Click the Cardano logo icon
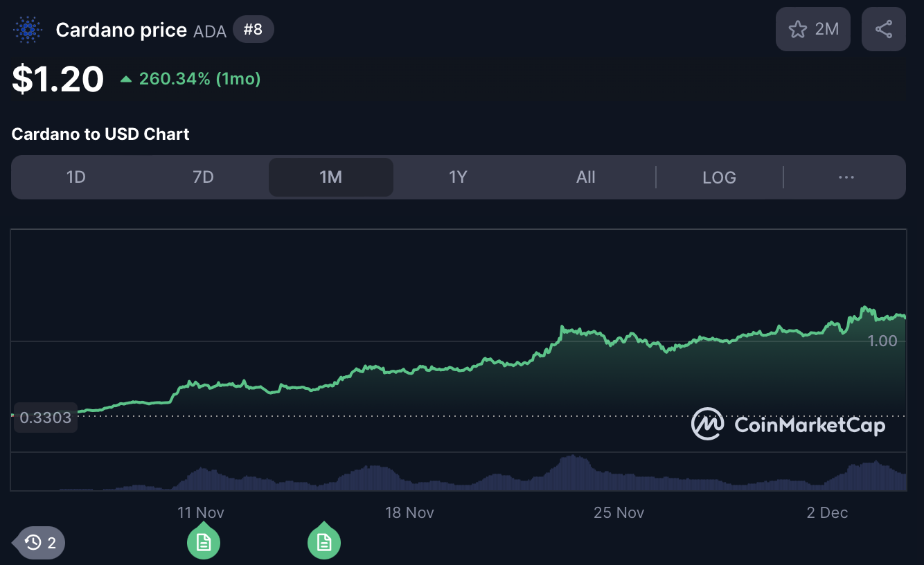This screenshot has width=924, height=565. point(28,30)
